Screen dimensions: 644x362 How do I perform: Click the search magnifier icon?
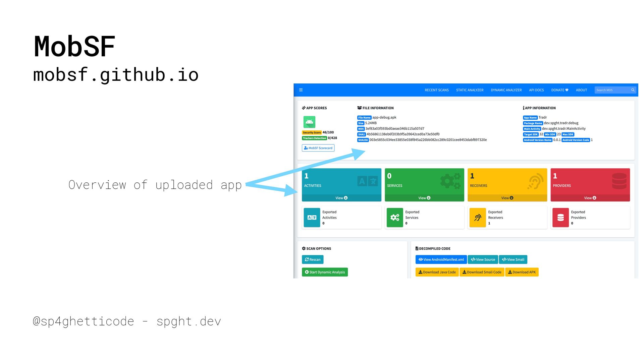pos(633,90)
